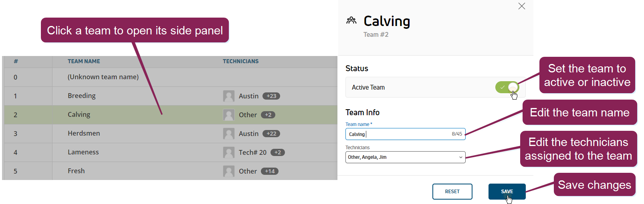The image size is (644, 204).
Task: Click Tech# 20 avatar in Lameness row
Action: pos(229,152)
